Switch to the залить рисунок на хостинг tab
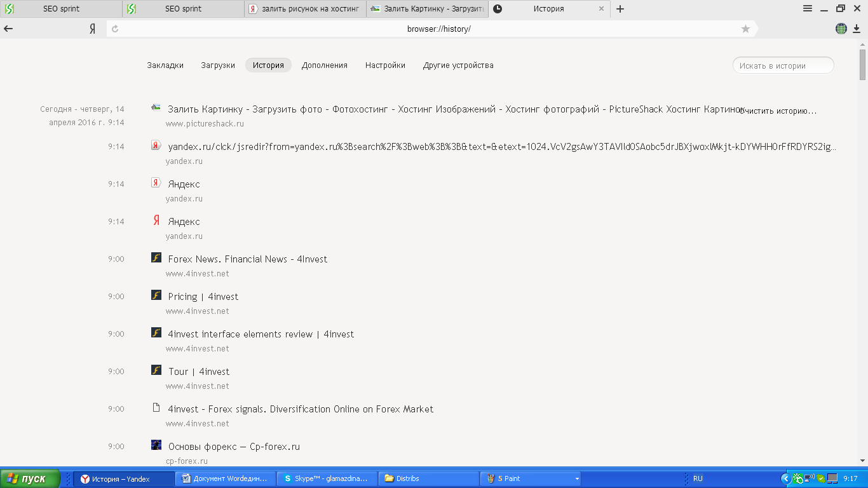The width and height of the screenshot is (868, 488). click(x=305, y=9)
